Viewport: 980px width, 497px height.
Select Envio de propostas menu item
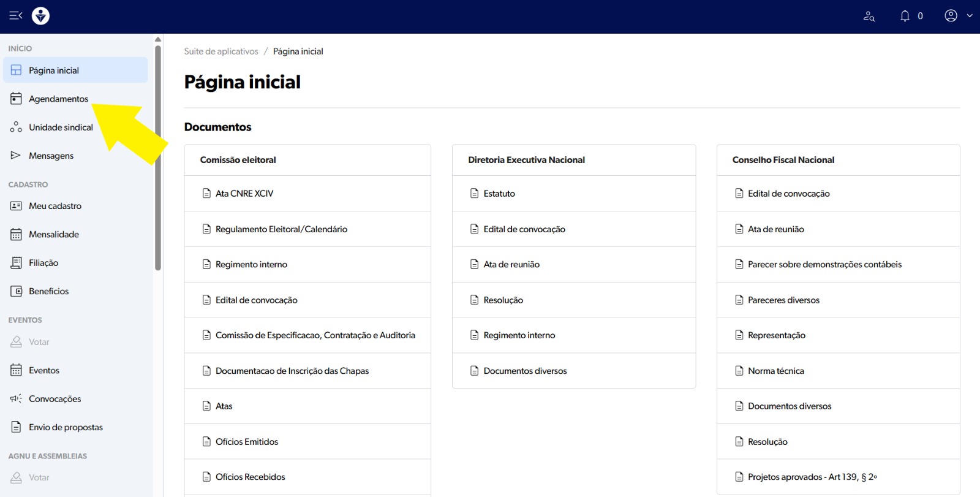tap(66, 427)
